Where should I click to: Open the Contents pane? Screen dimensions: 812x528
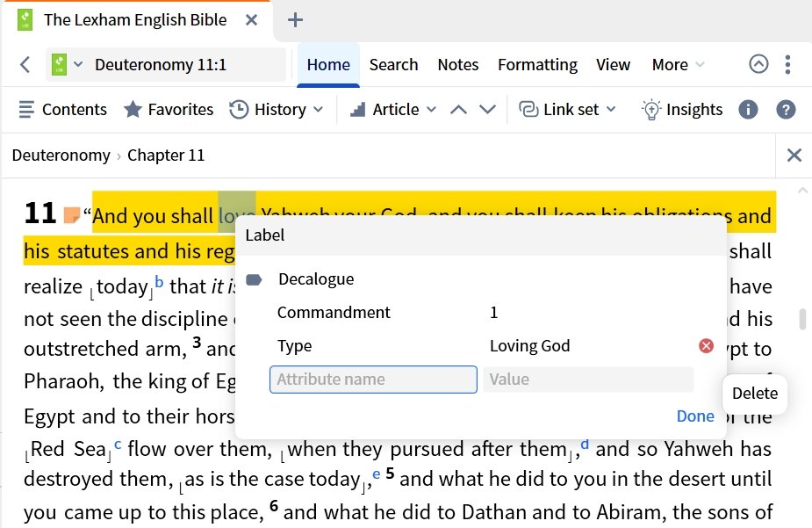62,109
